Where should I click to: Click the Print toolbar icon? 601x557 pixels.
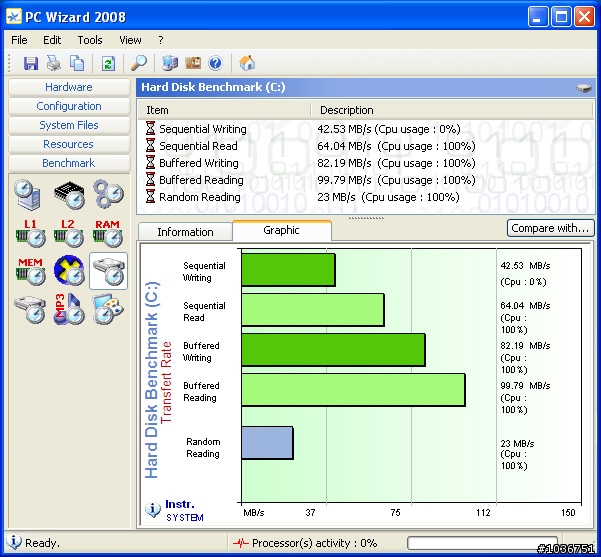tap(54, 63)
